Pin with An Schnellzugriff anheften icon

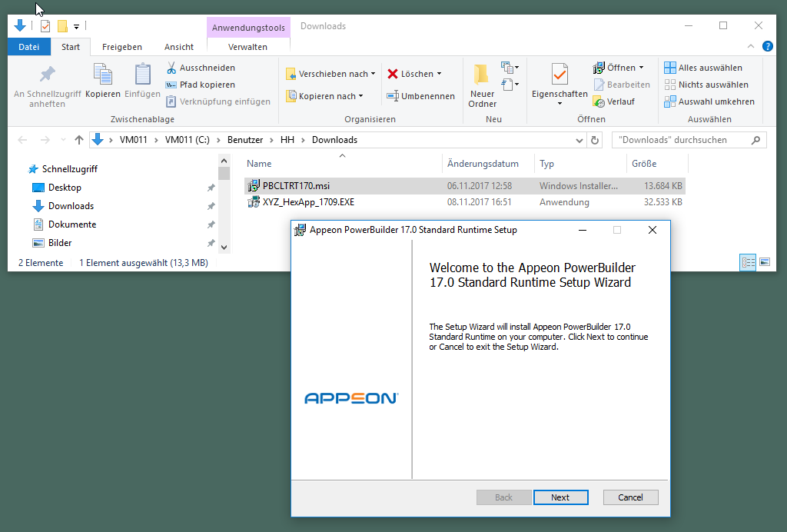pos(47,75)
